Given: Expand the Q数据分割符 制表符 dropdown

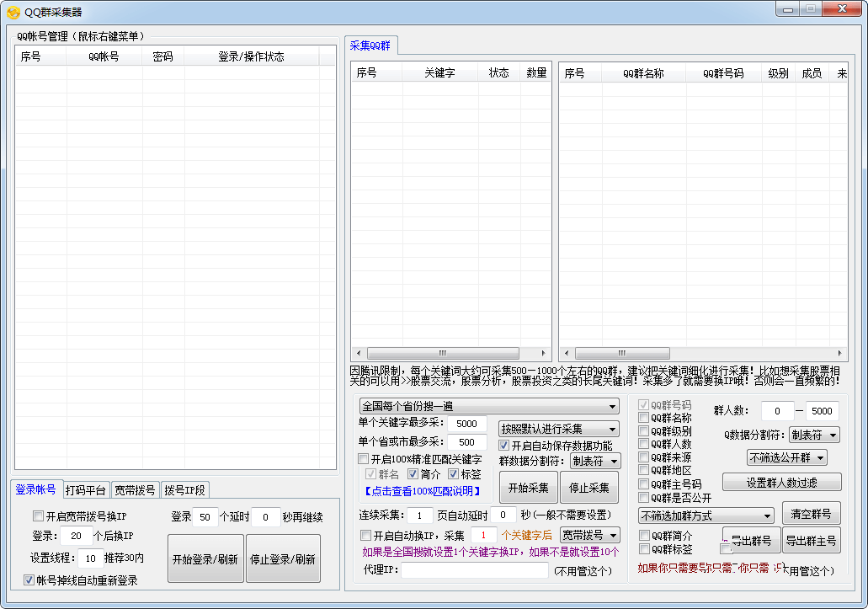Looking at the screenshot, I should coord(814,435).
